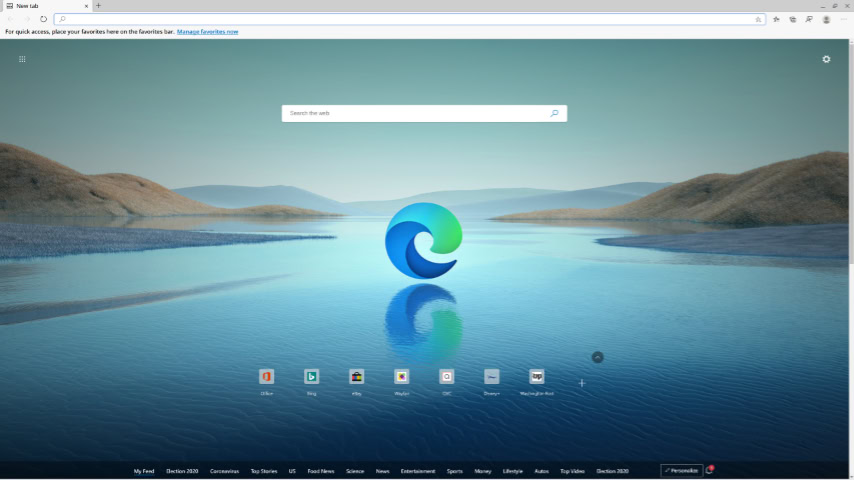Open the eBay quick link tile
Image resolution: width=854 pixels, height=480 pixels.
(x=357, y=377)
